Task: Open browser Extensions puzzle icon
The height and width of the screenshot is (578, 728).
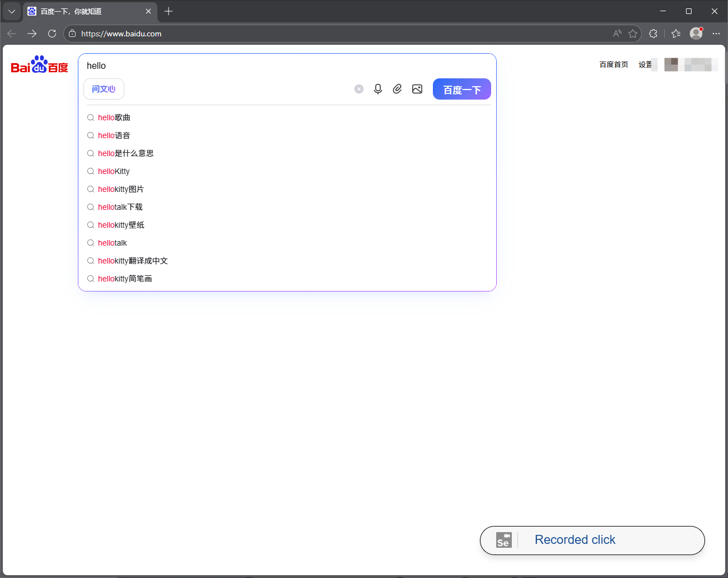Action: point(653,34)
